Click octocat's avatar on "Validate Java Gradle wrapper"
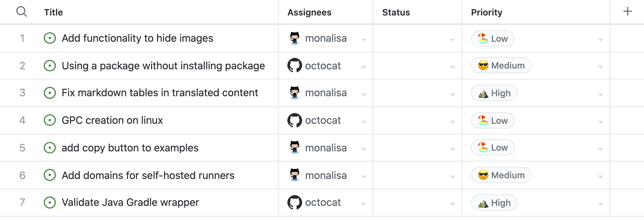Screen dimensions: 644x220 point(295,203)
